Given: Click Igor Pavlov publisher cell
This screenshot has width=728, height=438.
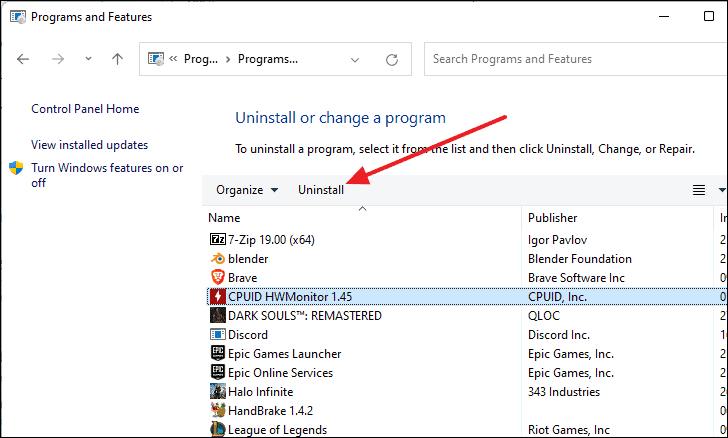Looking at the screenshot, I should click(557, 240).
